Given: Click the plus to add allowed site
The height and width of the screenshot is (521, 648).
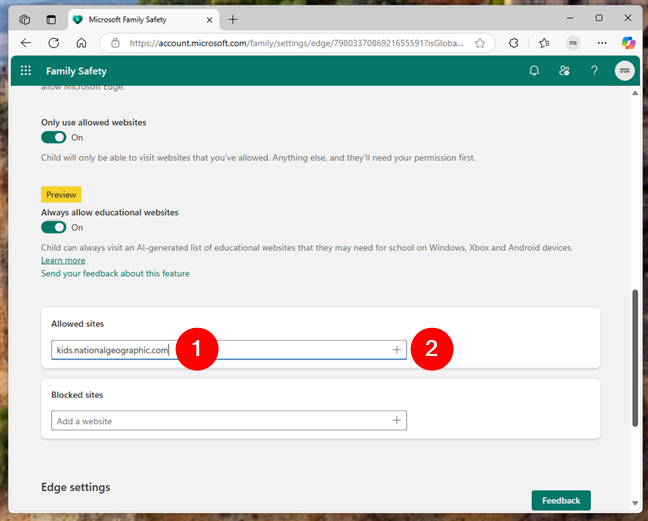Looking at the screenshot, I should click(396, 350).
